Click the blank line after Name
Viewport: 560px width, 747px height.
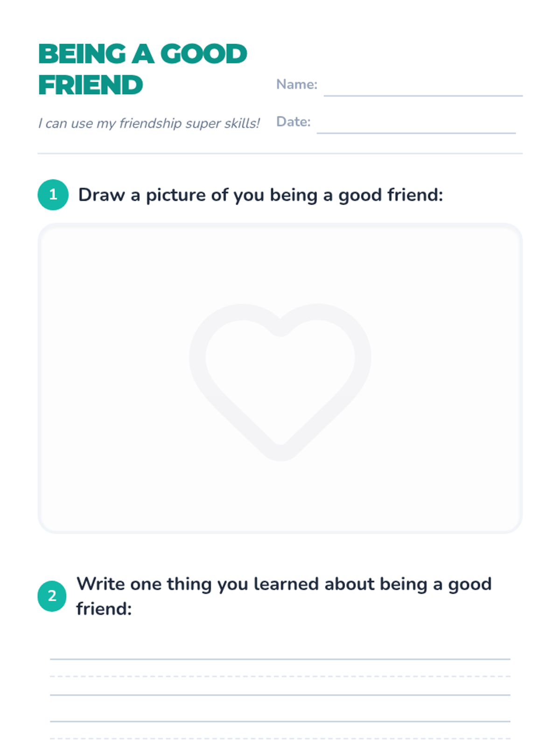pyautogui.click(x=423, y=95)
